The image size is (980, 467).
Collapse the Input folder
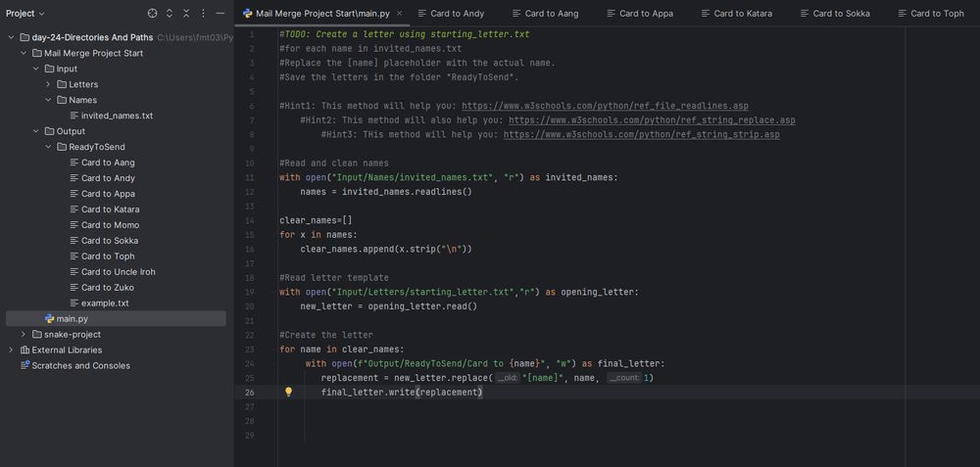pos(35,69)
